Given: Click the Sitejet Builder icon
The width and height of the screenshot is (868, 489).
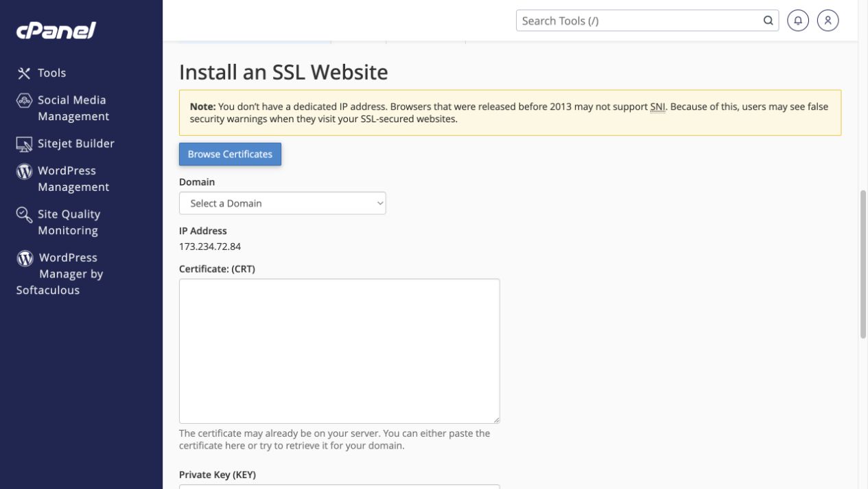Looking at the screenshot, I should [x=24, y=144].
